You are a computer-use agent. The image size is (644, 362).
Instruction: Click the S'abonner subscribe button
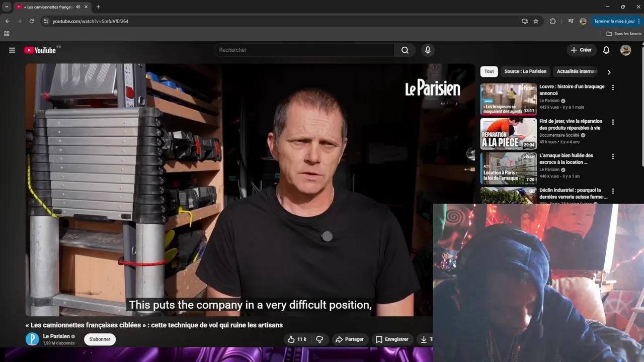point(100,339)
